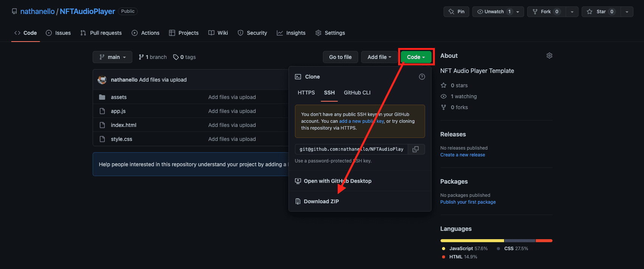Image resolution: width=644 pixels, height=269 pixels.
Task: Star the NFTAudioPlayer repository
Action: tap(601, 12)
